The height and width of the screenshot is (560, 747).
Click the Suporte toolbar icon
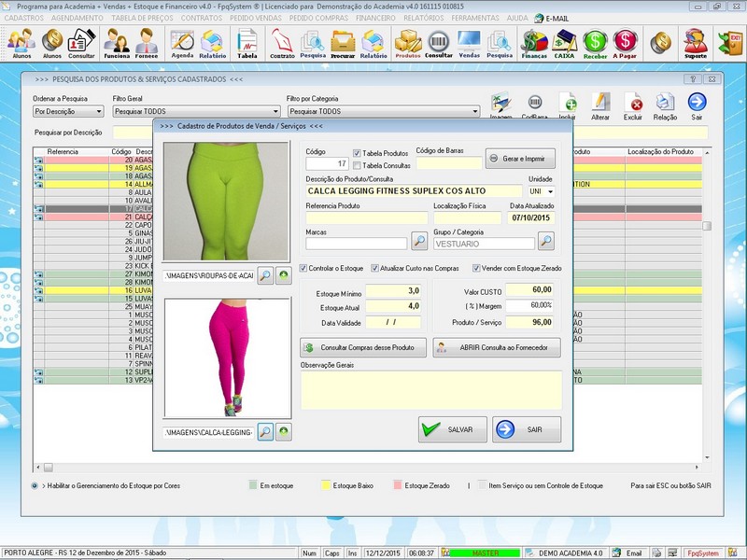coord(695,42)
